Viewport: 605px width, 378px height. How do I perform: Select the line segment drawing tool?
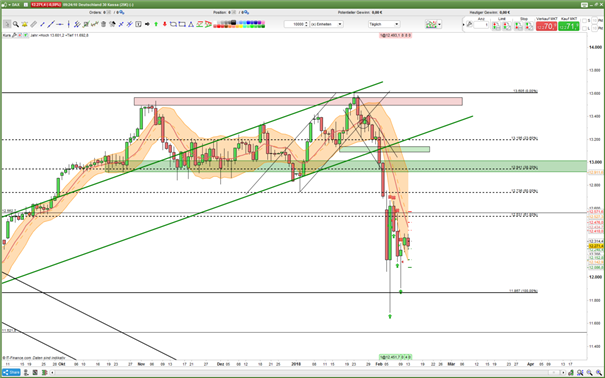click(42, 24)
